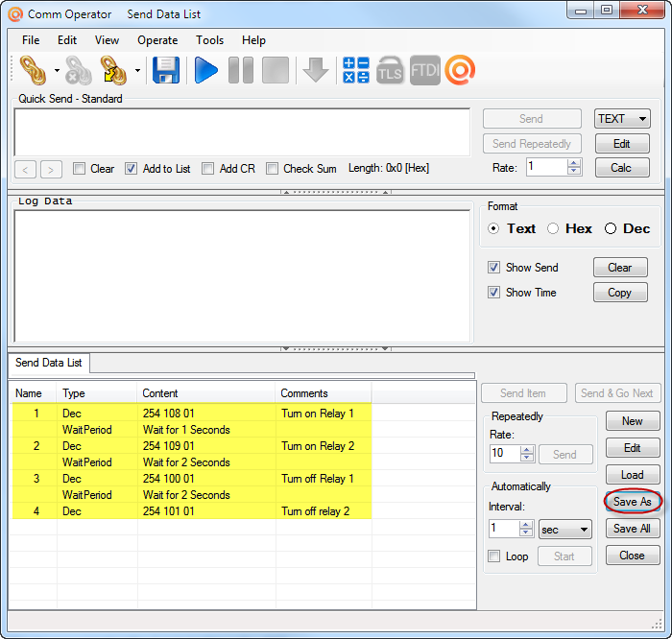Click the reconnect chain icon with arrow
The image size is (672, 639).
pyautogui.click(x=113, y=70)
